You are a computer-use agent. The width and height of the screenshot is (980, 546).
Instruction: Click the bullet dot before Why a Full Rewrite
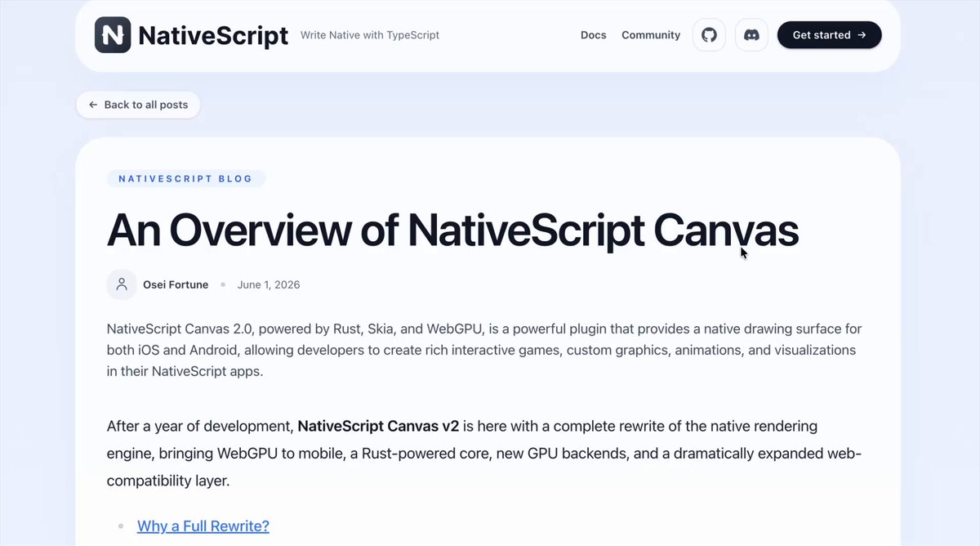click(x=121, y=526)
